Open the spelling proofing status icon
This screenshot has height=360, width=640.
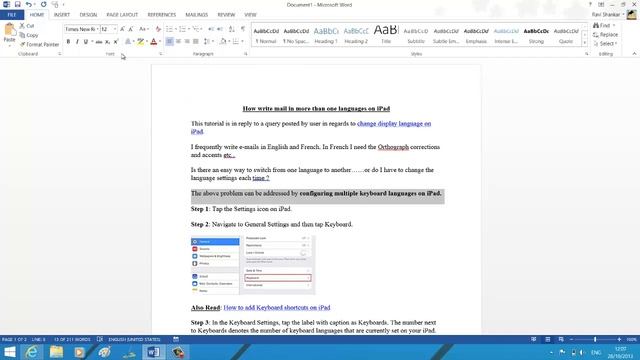100,339
